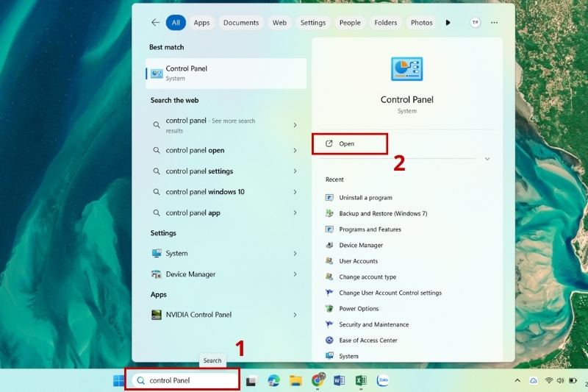
Task: Open the user account avatar
Action: coord(475,23)
